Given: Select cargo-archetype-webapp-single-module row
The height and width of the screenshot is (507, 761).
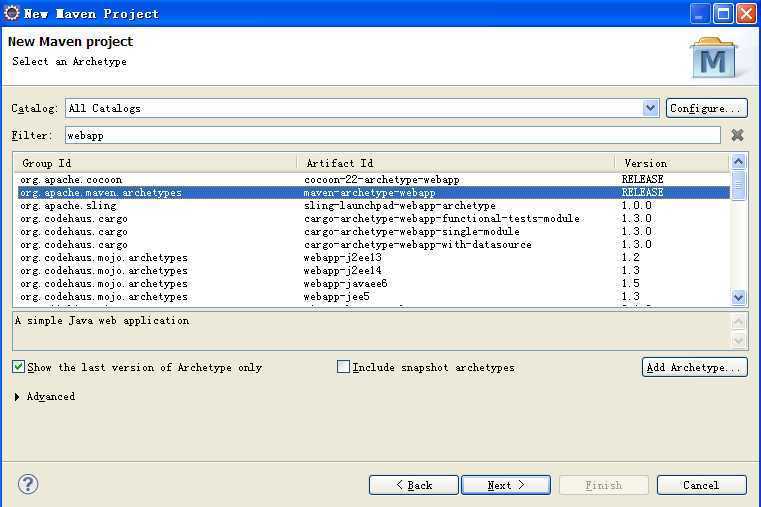Looking at the screenshot, I should (x=373, y=232).
